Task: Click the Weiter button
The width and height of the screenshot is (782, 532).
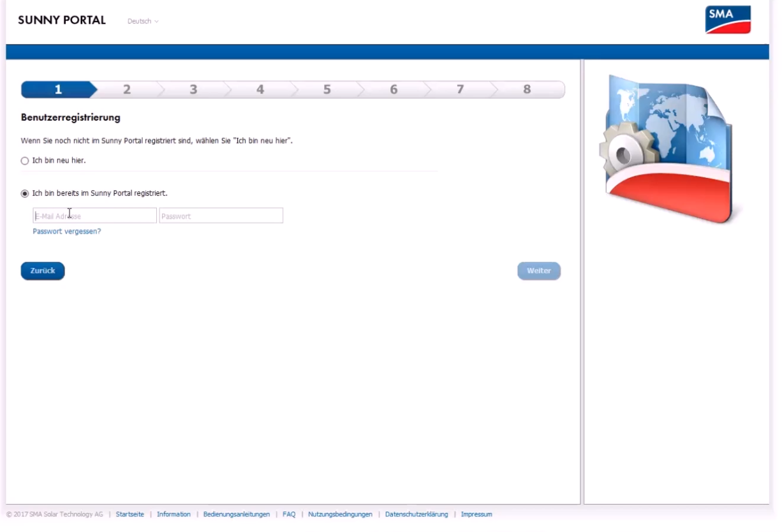Action: coord(539,271)
